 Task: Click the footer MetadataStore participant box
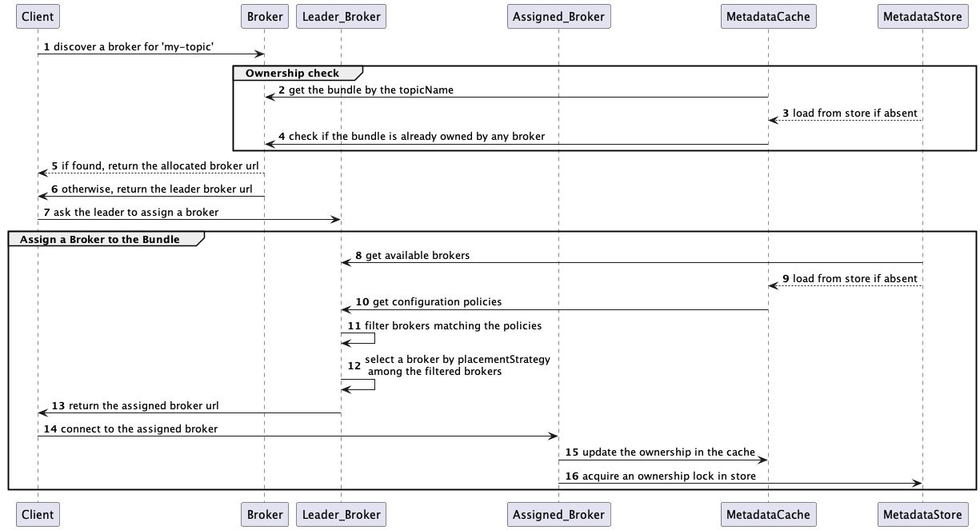[922, 514]
